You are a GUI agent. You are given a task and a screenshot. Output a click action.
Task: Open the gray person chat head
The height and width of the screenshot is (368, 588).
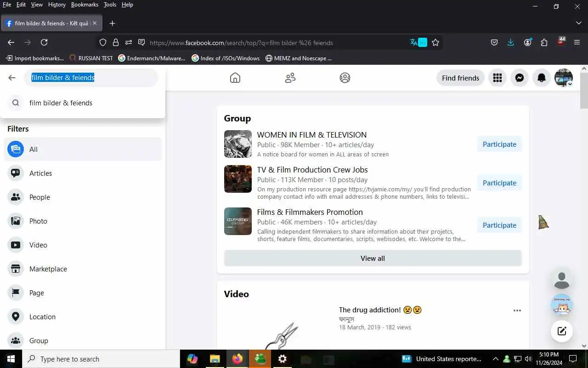tap(562, 280)
